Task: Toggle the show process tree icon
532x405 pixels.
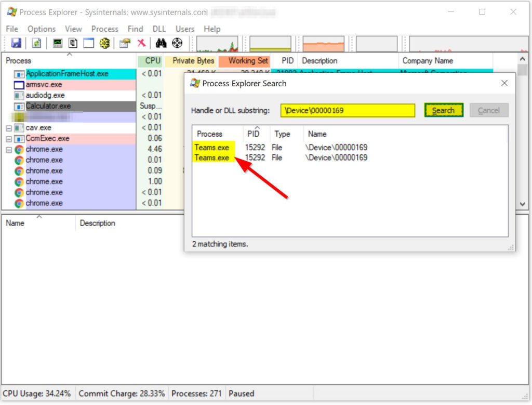Action: pyautogui.click(x=73, y=44)
